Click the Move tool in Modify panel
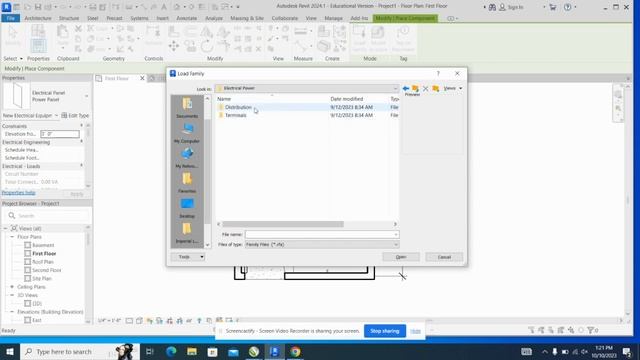The height and width of the screenshot is (360, 640). point(174,46)
